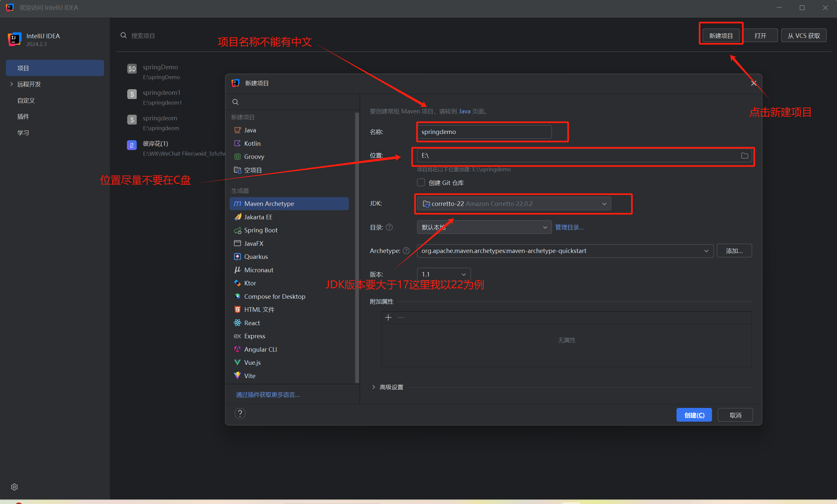837x504 pixels.
Task: Open the settings gear in welcome window
Action: (14, 487)
